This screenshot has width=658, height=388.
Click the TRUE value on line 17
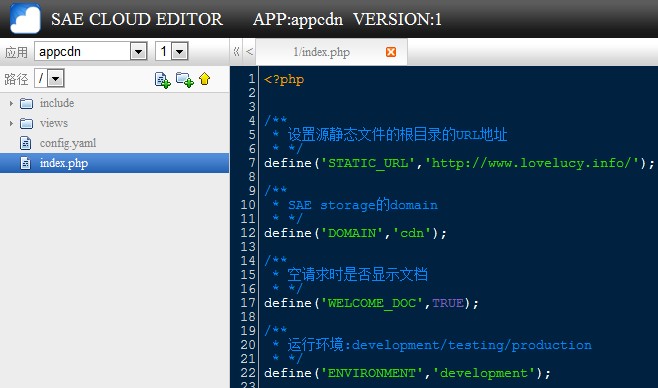(x=448, y=303)
